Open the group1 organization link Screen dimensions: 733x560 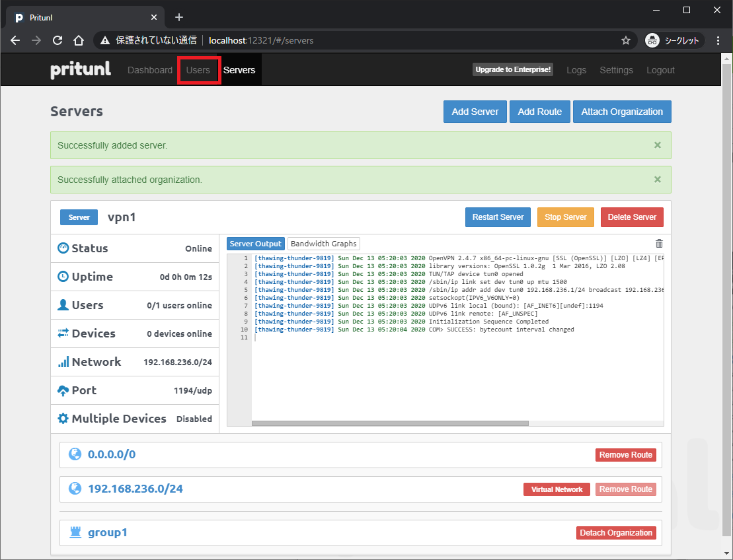pyautogui.click(x=108, y=532)
